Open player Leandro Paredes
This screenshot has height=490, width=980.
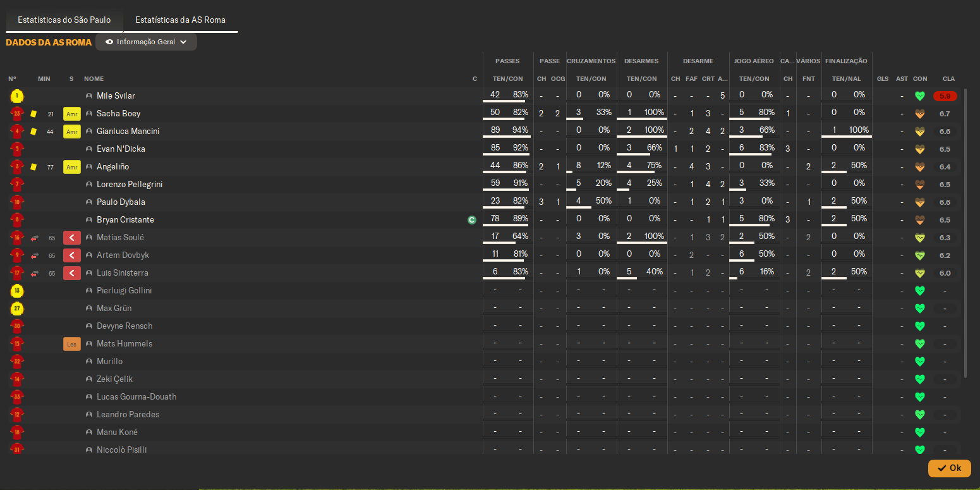(x=128, y=415)
